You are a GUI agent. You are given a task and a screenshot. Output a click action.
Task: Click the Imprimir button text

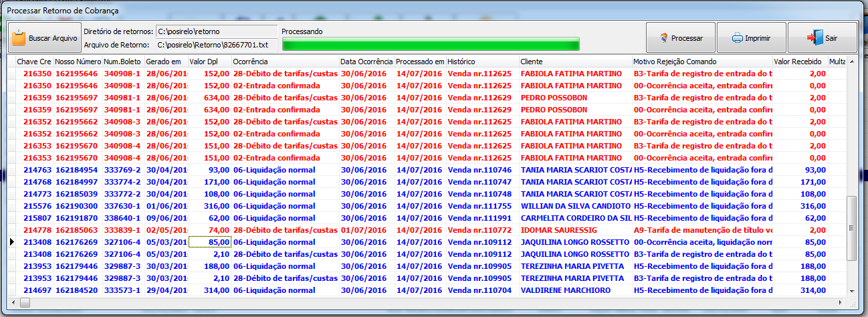(x=758, y=38)
